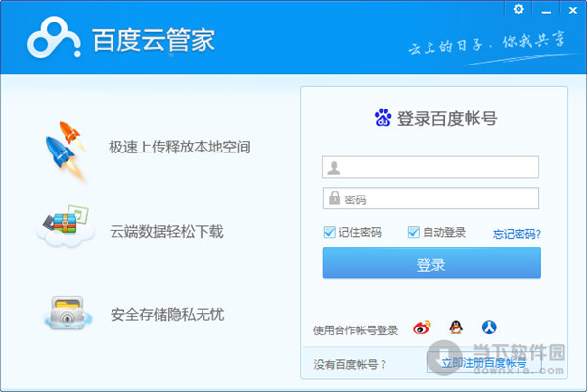The image size is (587, 392).
Task: Open the 忘记密码? link
Action: (517, 234)
